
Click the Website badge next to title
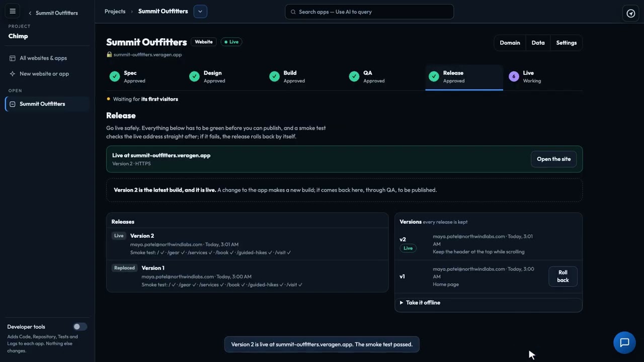pyautogui.click(x=204, y=42)
